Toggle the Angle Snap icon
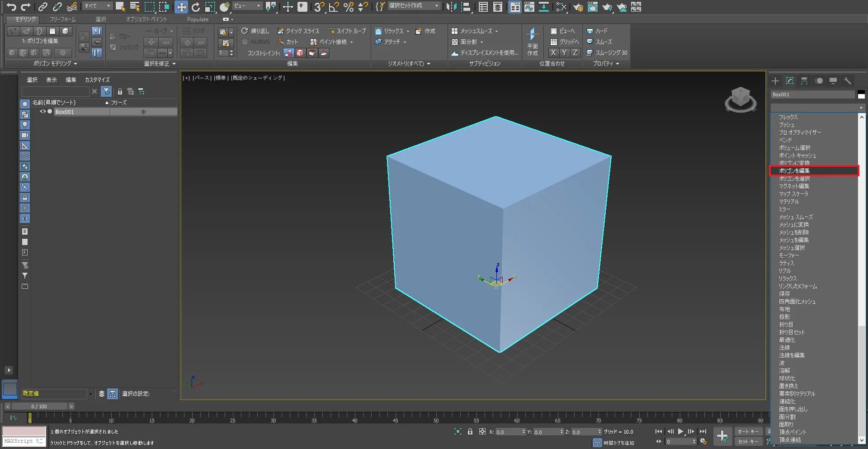This screenshot has height=449, width=868. (x=334, y=7)
